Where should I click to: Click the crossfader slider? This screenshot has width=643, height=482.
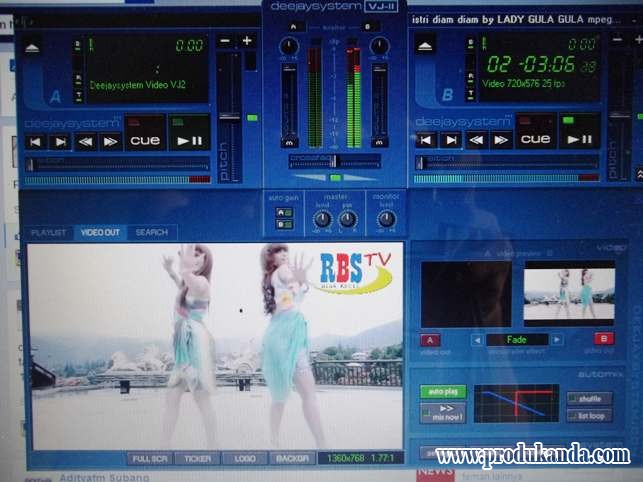tap(334, 160)
